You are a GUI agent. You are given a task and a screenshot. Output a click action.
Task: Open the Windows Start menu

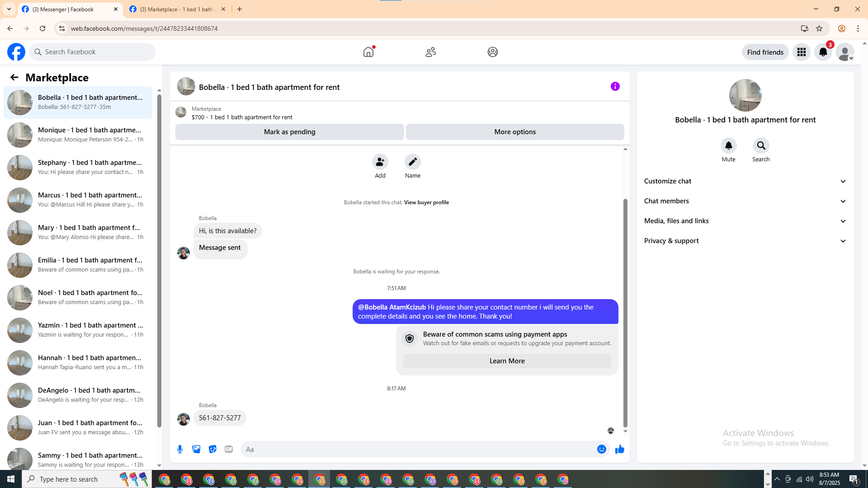tap(11, 479)
